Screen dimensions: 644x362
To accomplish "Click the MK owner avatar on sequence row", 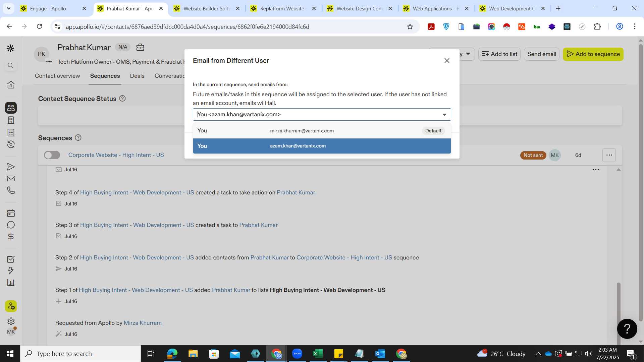I will click(x=554, y=155).
